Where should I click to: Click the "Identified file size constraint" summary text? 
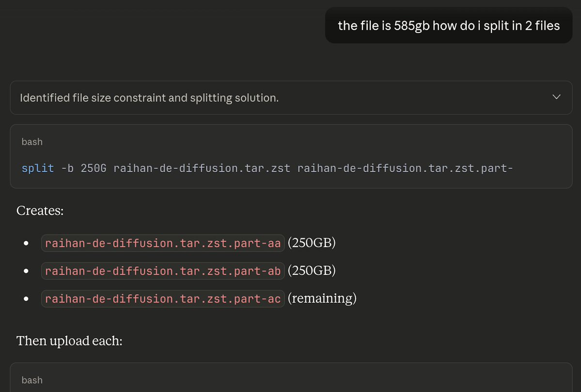149,98
